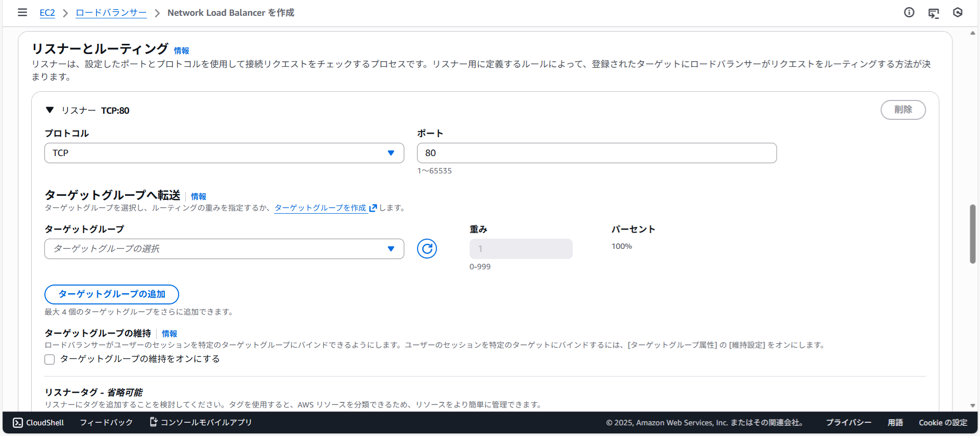Screen dimensions: 980x436
Task: Collapse the リスナー TCP:80 section
Action: 50,110
